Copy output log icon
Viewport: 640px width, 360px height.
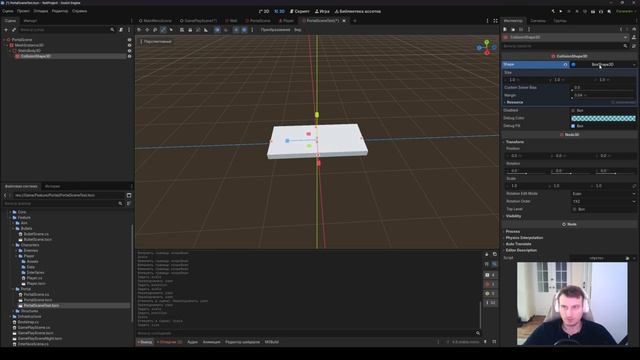tap(495, 254)
